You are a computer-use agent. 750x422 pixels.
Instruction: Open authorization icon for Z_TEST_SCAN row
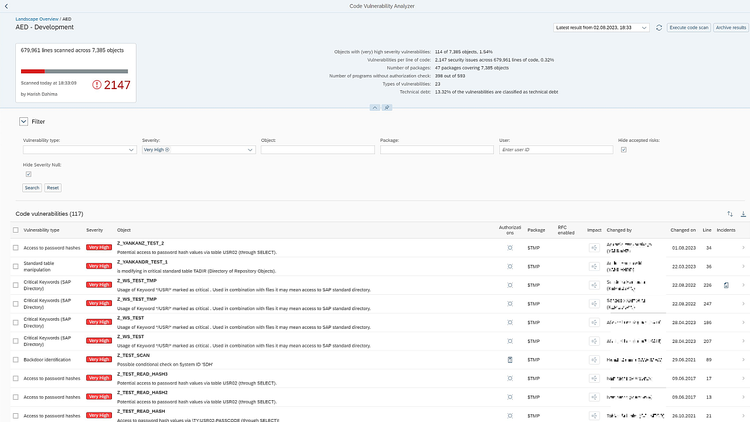coord(510,360)
